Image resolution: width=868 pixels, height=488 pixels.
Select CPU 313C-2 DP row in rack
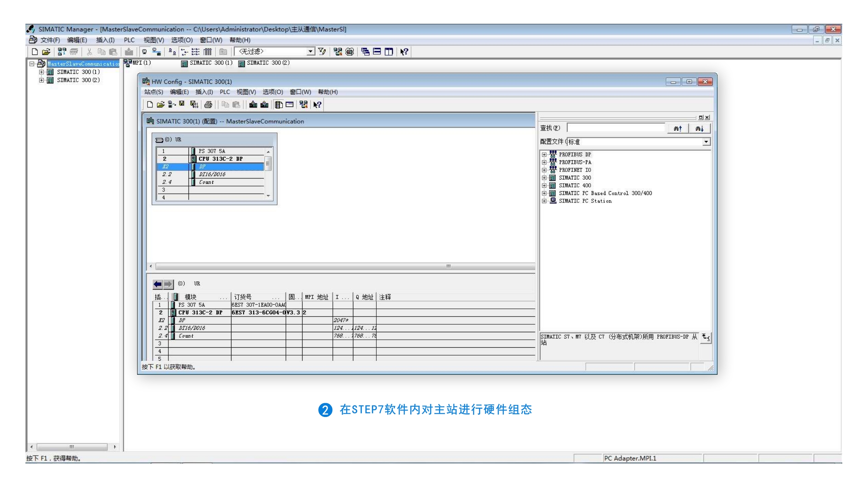210,159
